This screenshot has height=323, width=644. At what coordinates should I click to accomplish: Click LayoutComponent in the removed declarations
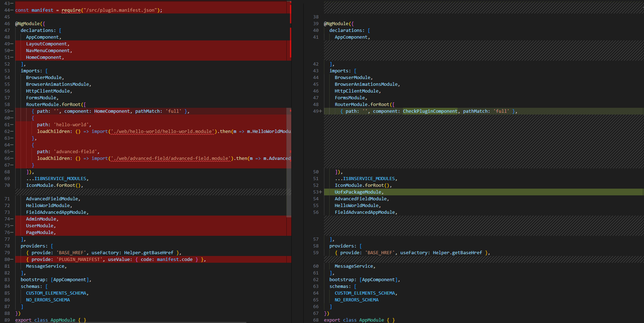click(46, 44)
